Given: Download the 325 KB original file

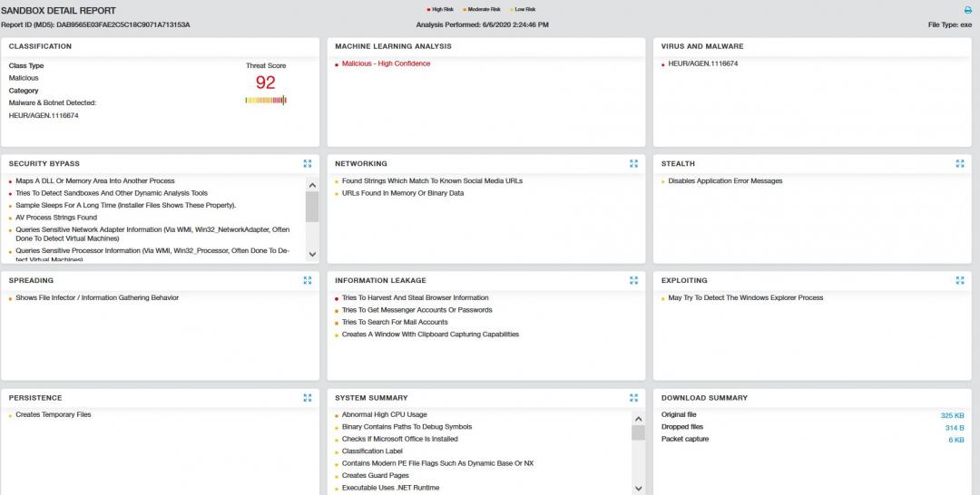Looking at the screenshot, I should pos(952,415).
